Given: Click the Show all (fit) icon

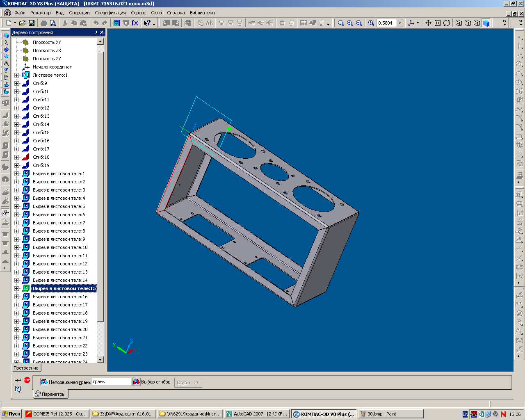Looking at the screenshot, I should click(x=438, y=23).
